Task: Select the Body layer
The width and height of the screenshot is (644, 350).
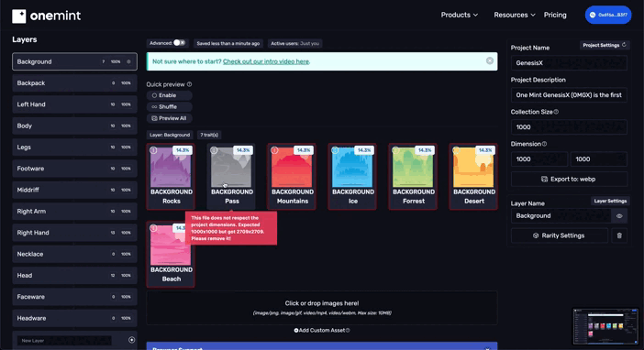Action: [x=74, y=126]
